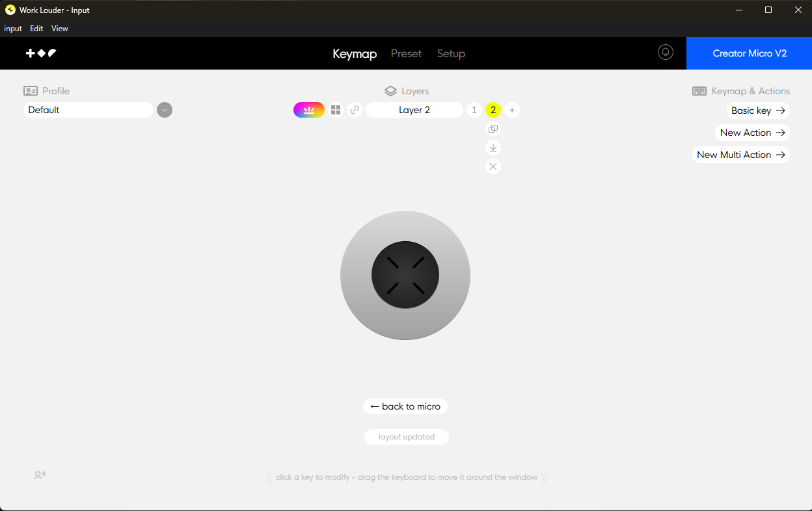Expand the New Action panel
The height and width of the screenshot is (511, 812).
pos(752,133)
